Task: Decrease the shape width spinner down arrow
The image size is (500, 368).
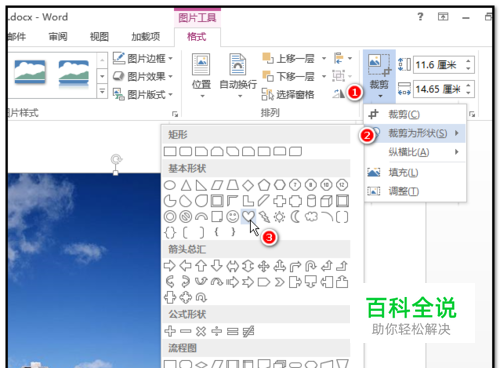Action: 468,93
